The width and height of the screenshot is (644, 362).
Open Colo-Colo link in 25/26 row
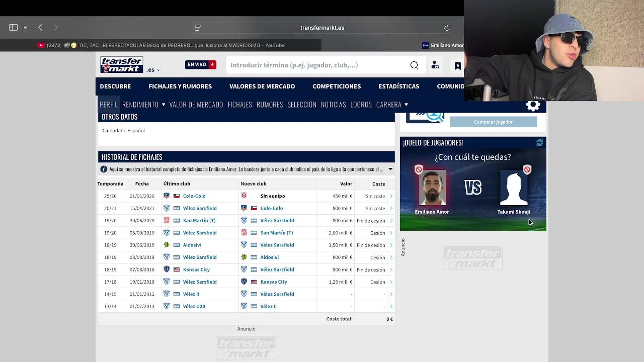click(194, 196)
